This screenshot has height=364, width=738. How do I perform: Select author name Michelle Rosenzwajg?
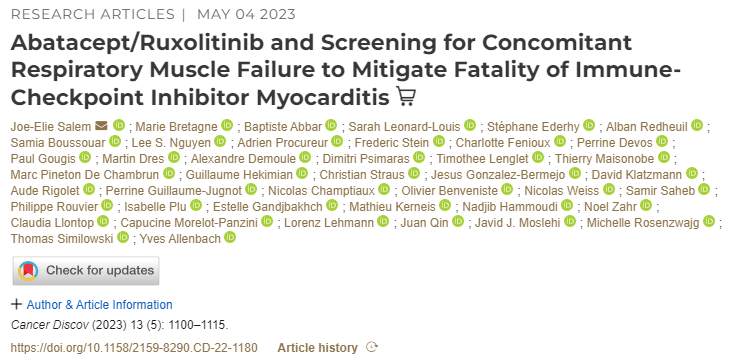(x=643, y=223)
